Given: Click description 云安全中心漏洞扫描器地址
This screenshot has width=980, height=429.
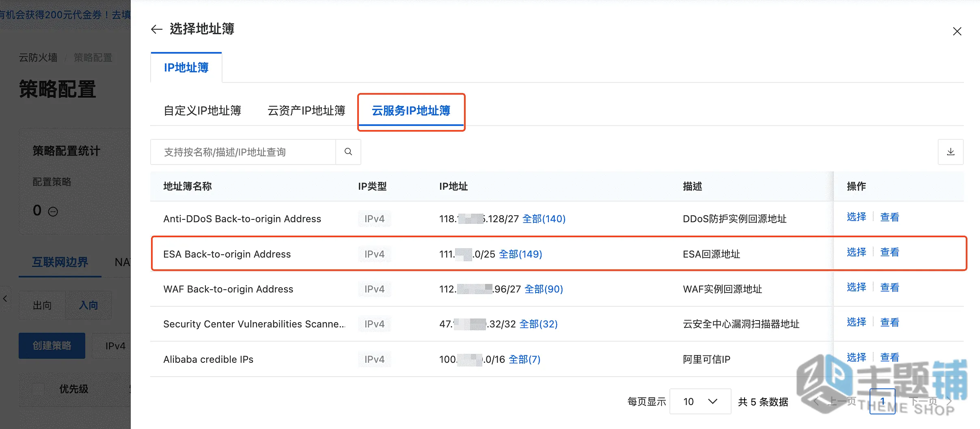Looking at the screenshot, I should pyautogui.click(x=741, y=324).
